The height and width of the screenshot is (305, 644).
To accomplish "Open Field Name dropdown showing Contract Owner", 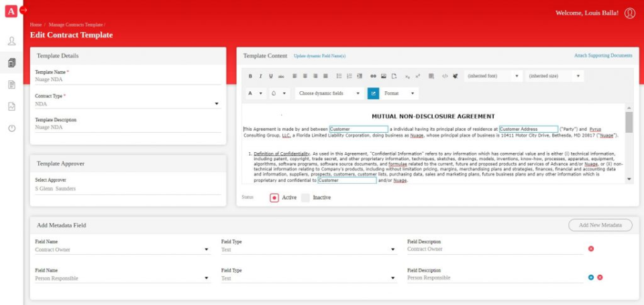I will [123, 249].
